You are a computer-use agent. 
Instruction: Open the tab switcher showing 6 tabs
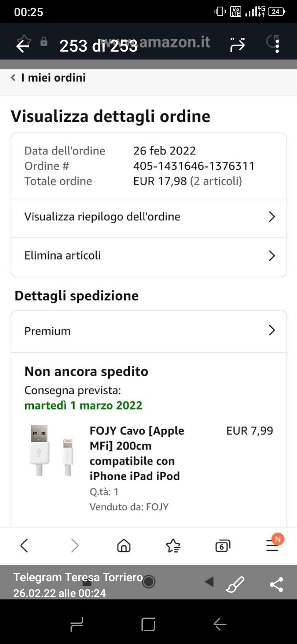pyautogui.click(x=222, y=546)
